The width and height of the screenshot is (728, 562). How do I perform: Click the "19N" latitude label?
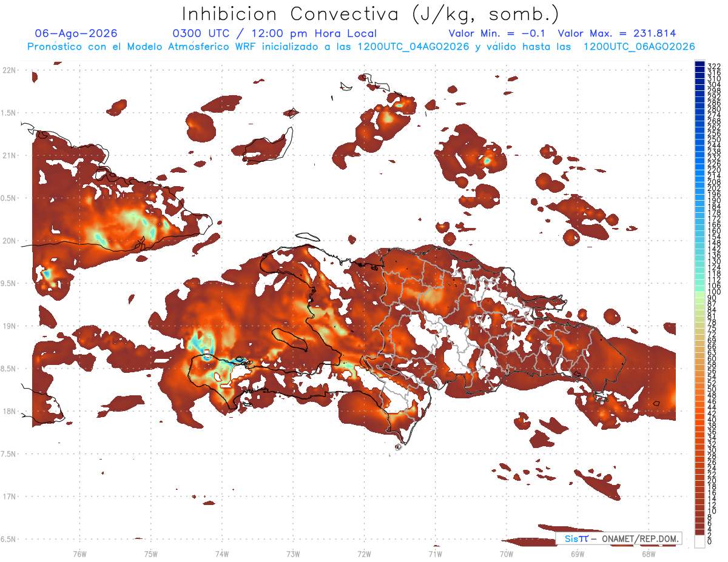point(8,326)
